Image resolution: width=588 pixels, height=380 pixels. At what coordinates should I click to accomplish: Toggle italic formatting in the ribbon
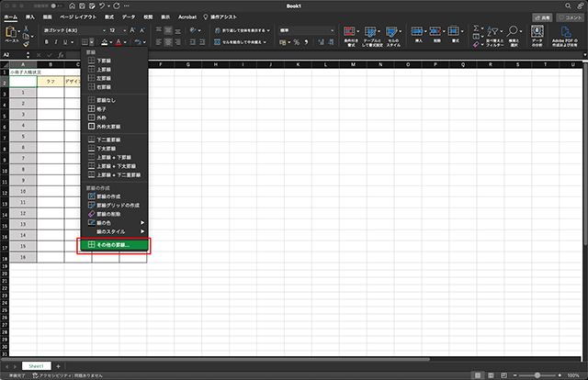tap(56, 41)
